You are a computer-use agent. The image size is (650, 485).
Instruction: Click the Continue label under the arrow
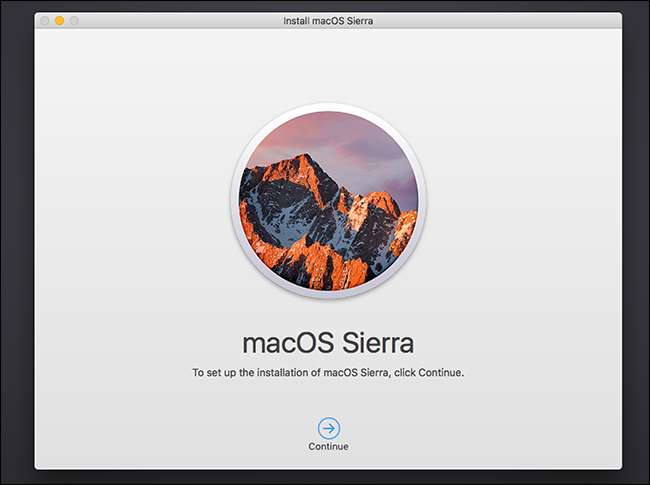pyautogui.click(x=328, y=446)
